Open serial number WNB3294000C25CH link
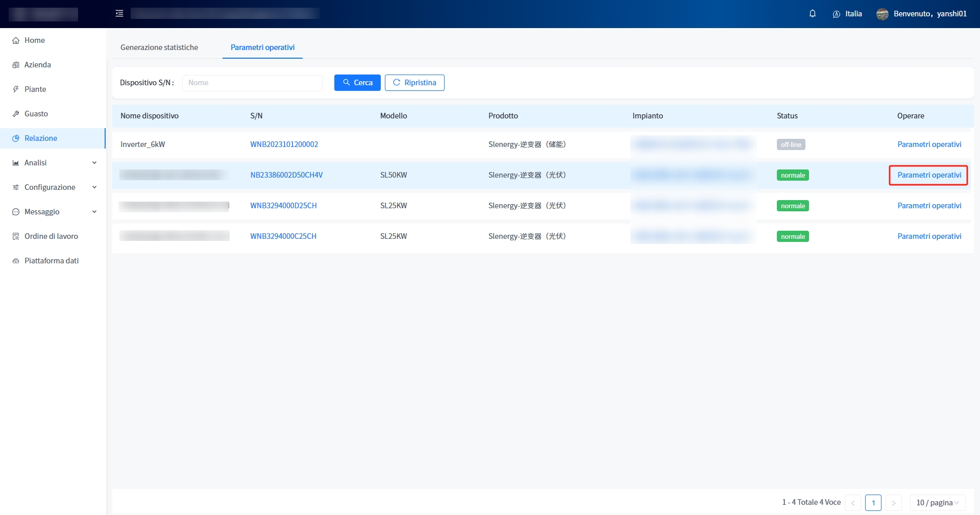The height and width of the screenshot is (515, 980). tap(283, 236)
